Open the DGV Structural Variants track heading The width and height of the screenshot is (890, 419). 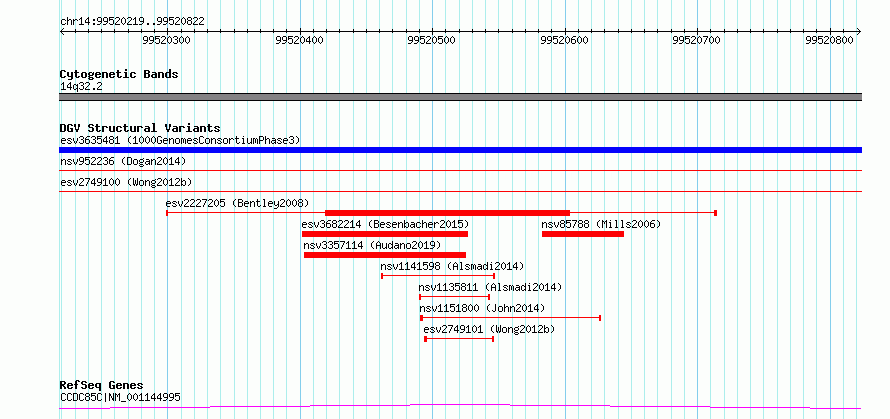[x=140, y=128]
